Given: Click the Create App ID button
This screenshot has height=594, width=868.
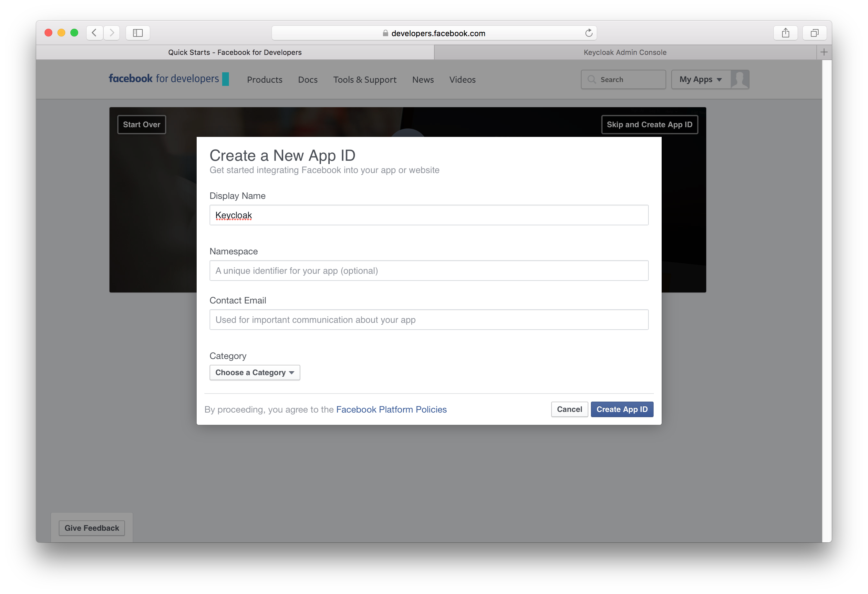Looking at the screenshot, I should (622, 409).
